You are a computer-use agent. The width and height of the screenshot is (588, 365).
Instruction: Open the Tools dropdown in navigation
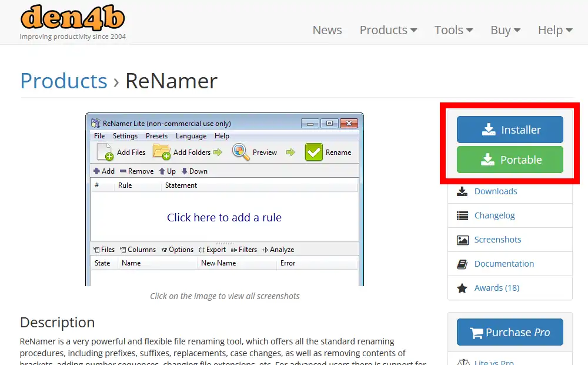453,30
